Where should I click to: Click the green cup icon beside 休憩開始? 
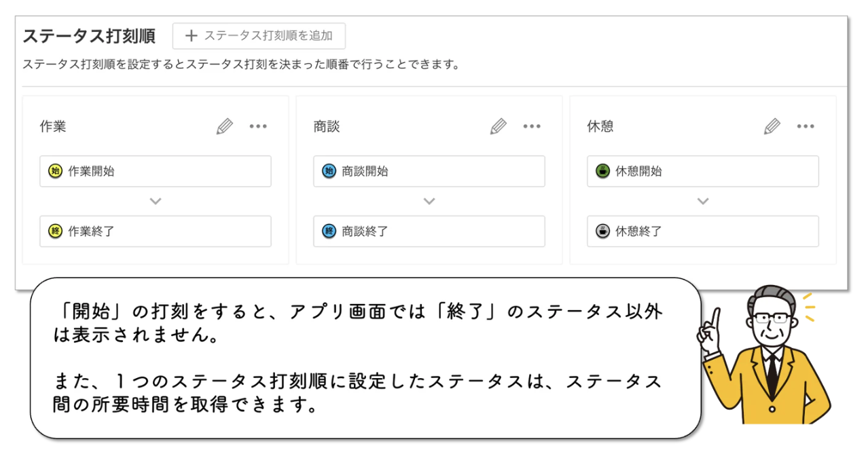(x=602, y=171)
